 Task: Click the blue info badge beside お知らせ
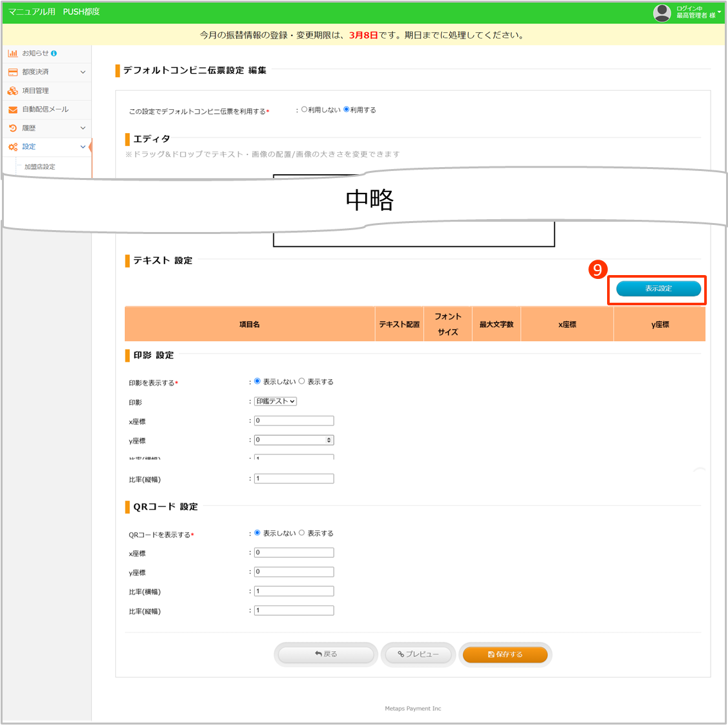point(54,53)
